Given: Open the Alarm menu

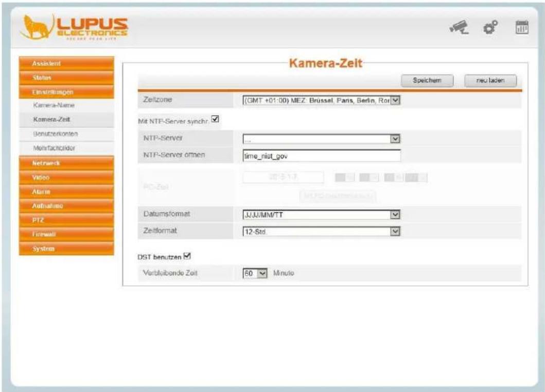Looking at the screenshot, I should click(x=66, y=192).
